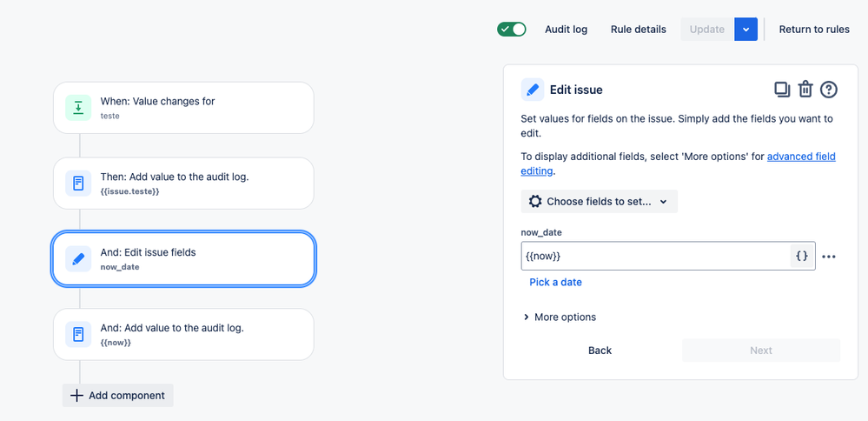Click the pencil icon in the Edit issue panel header
This screenshot has width=868, height=421.
[x=532, y=90]
